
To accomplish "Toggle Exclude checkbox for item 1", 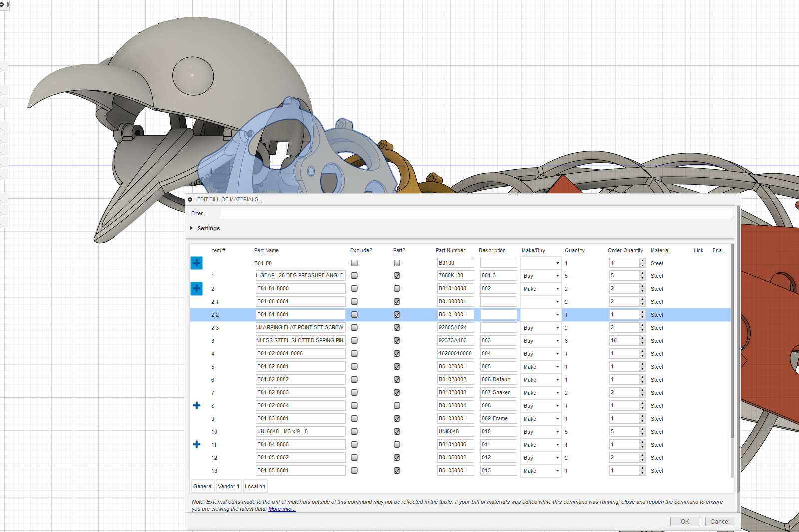I will [354, 276].
